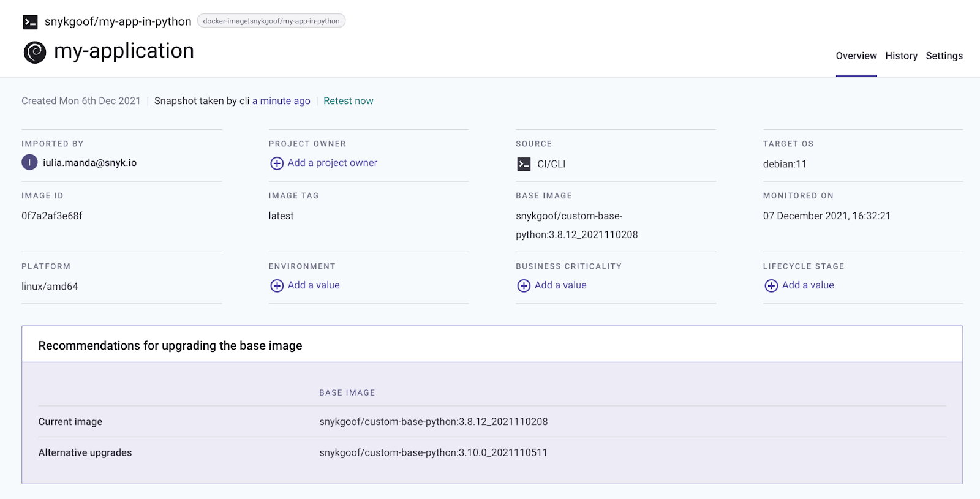This screenshot has height=499, width=980.
Task: Open the Settings tab
Action: pyautogui.click(x=944, y=56)
